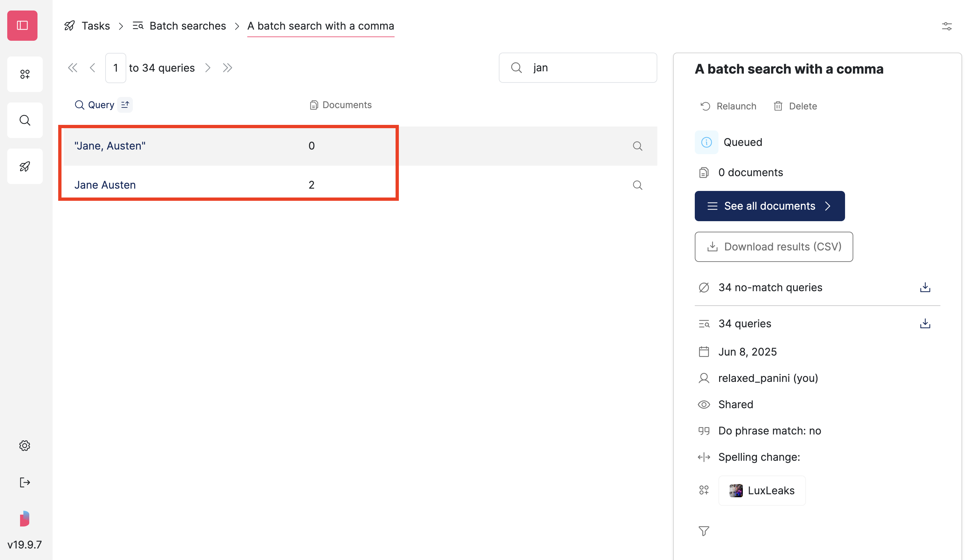Download results as CSV
The height and width of the screenshot is (560, 970).
click(x=773, y=246)
